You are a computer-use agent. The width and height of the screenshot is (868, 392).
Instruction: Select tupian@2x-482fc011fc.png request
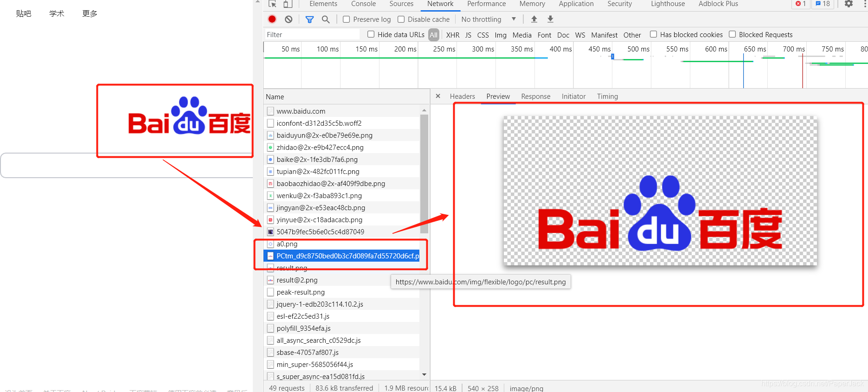pyautogui.click(x=341, y=171)
